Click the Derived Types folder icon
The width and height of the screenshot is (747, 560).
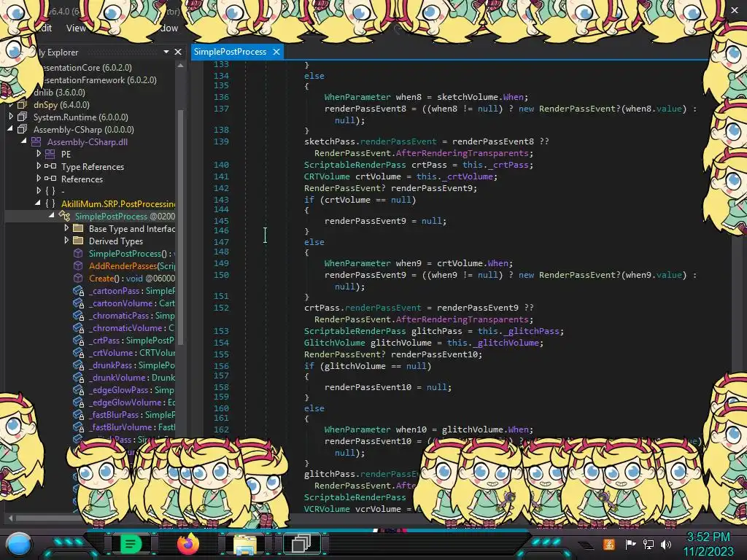click(78, 241)
